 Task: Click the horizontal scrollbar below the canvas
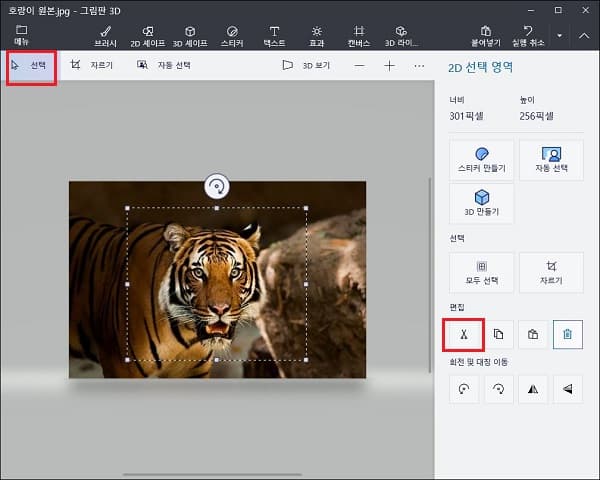[213, 475]
